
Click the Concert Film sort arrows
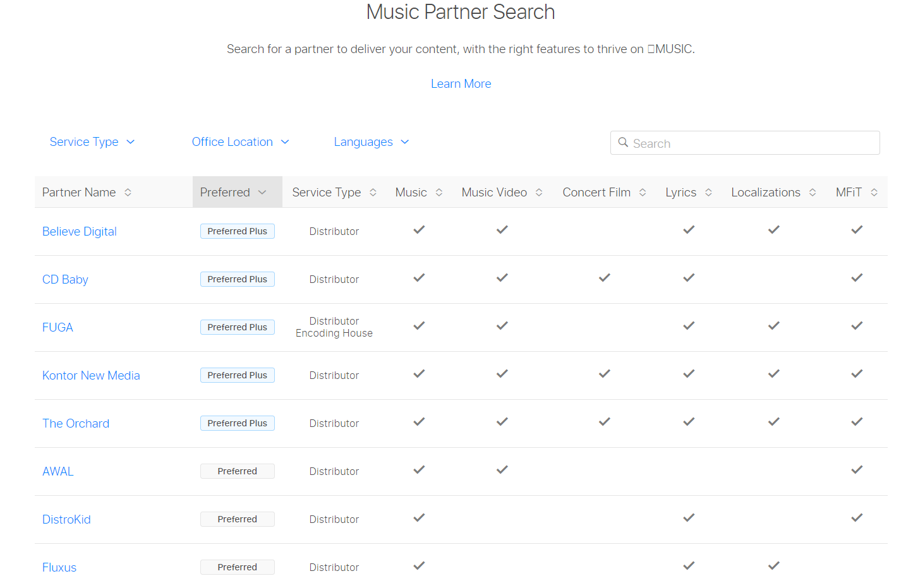click(x=643, y=192)
